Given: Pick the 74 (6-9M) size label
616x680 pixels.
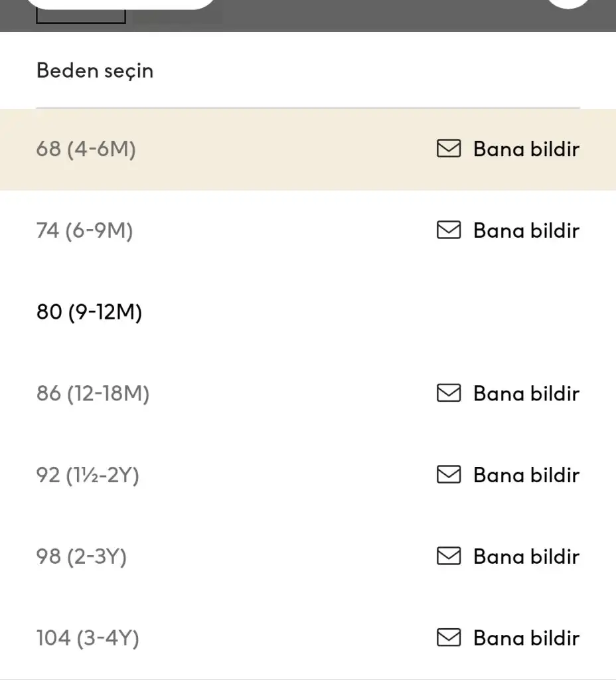Looking at the screenshot, I should 85,230.
